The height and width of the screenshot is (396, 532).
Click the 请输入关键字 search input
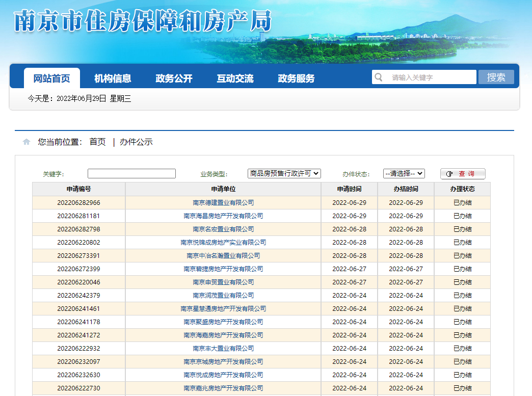(431, 77)
